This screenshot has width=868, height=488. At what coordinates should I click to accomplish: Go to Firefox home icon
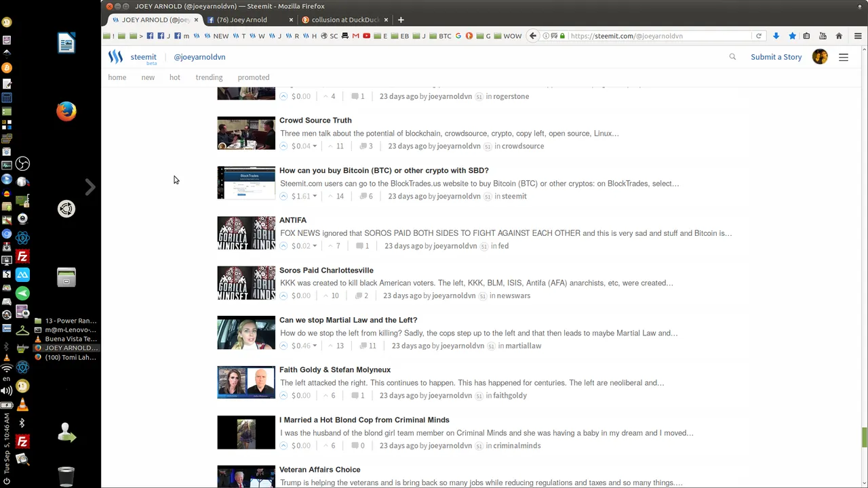click(x=839, y=36)
